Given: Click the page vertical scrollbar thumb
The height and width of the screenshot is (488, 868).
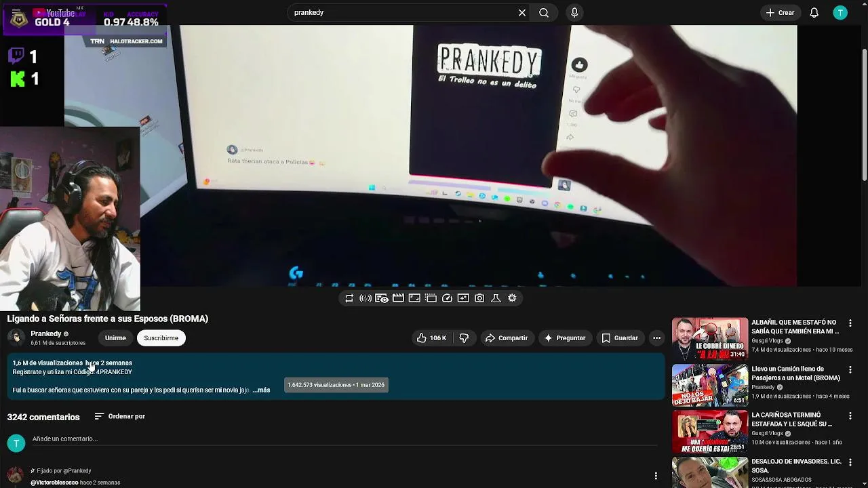Looking at the screenshot, I should coord(864,115).
